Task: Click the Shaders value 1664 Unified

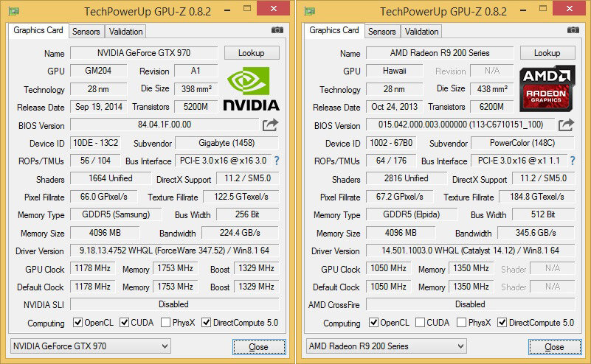Action: 111,178
